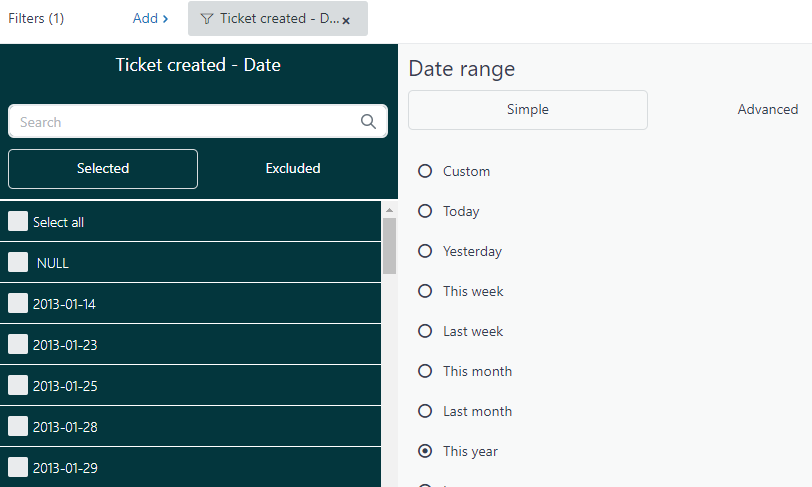Screen dimensions: 812x487
Task: Tick the 2013-01-23 date checkbox
Action: [18, 345]
